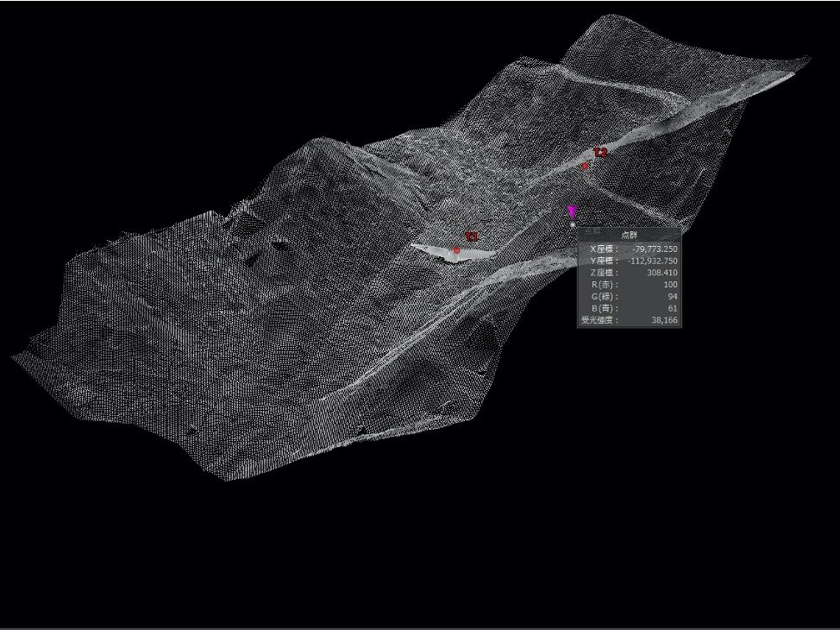
Task: Click the T1 text label on the terrain
Action: [x=471, y=235]
